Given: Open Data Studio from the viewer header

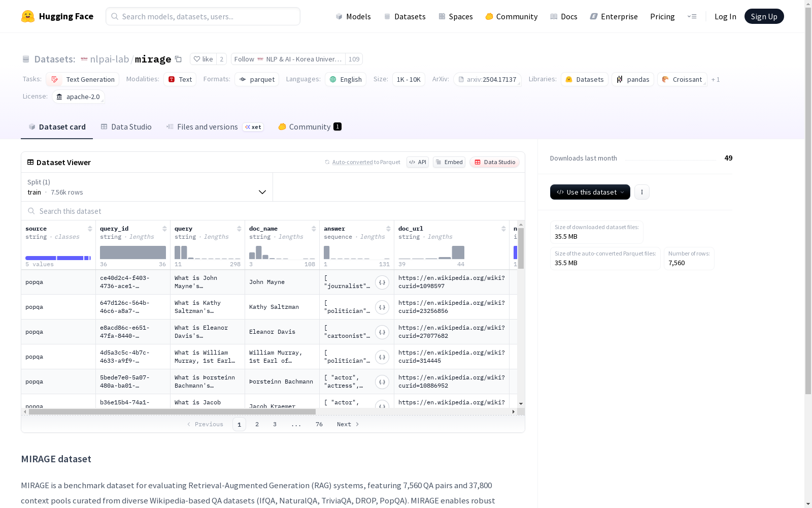Looking at the screenshot, I should click(x=494, y=162).
